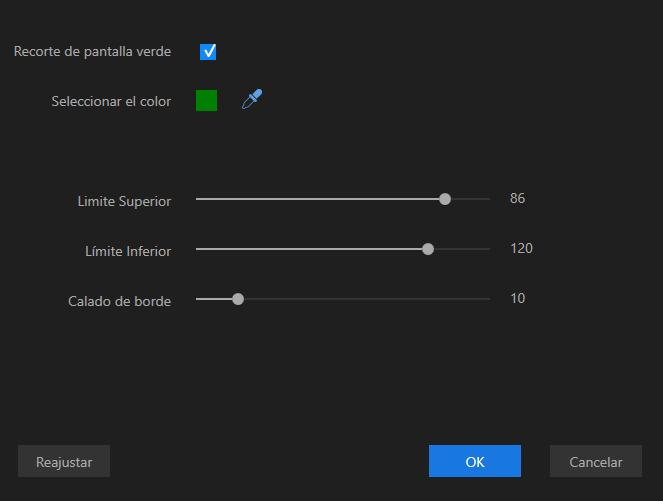Activate the eyedropper color picker tool
This screenshot has width=663, height=501.
252,99
